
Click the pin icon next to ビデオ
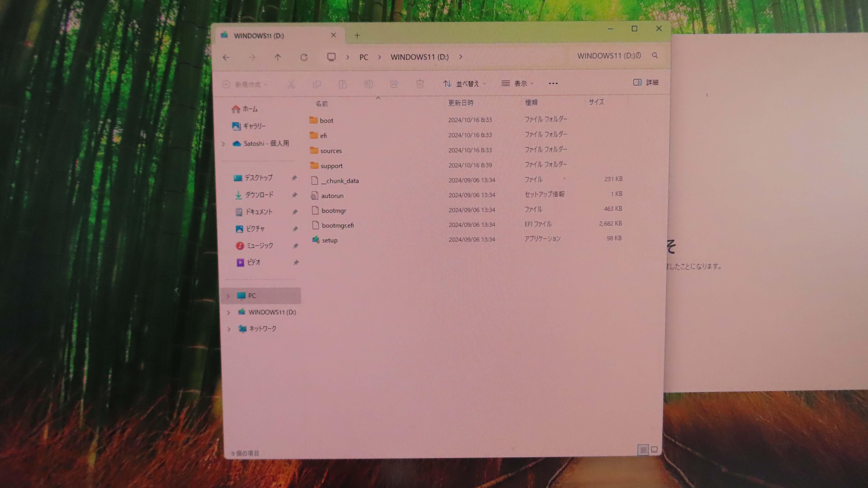(x=296, y=262)
